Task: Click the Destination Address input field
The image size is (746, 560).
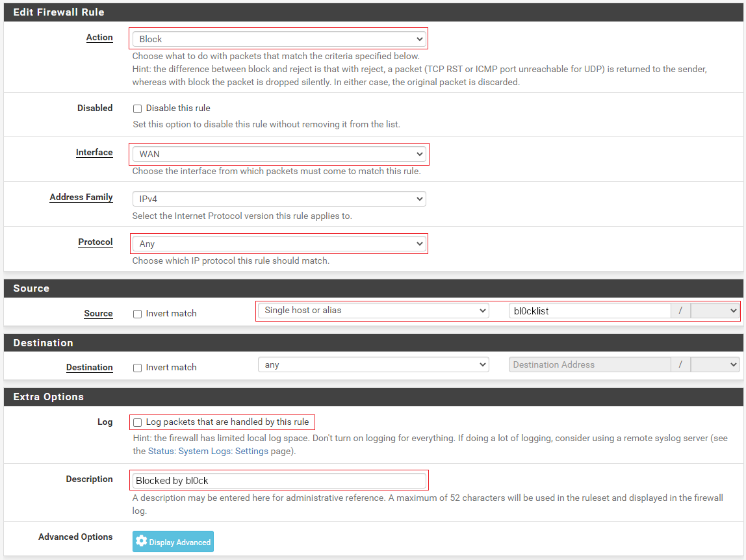Action: pos(589,365)
